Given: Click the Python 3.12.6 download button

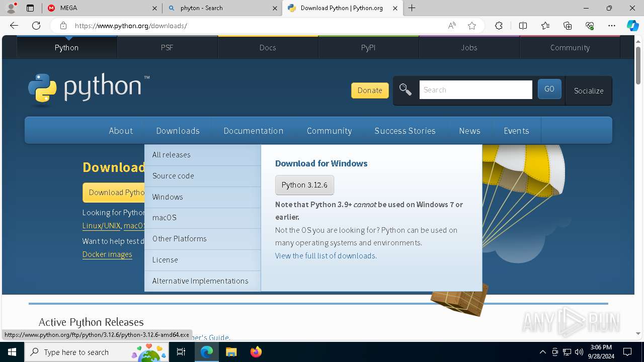Looking at the screenshot, I should click(x=304, y=185).
